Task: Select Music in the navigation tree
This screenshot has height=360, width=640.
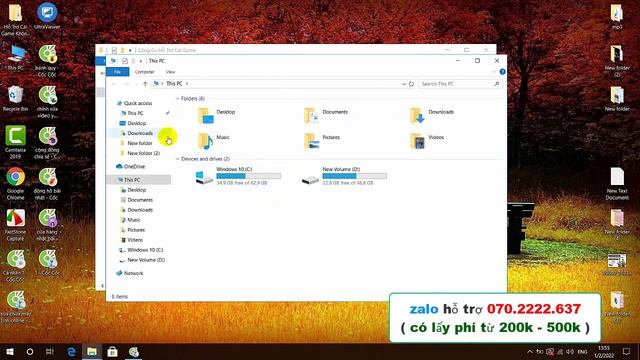Action: (x=133, y=220)
